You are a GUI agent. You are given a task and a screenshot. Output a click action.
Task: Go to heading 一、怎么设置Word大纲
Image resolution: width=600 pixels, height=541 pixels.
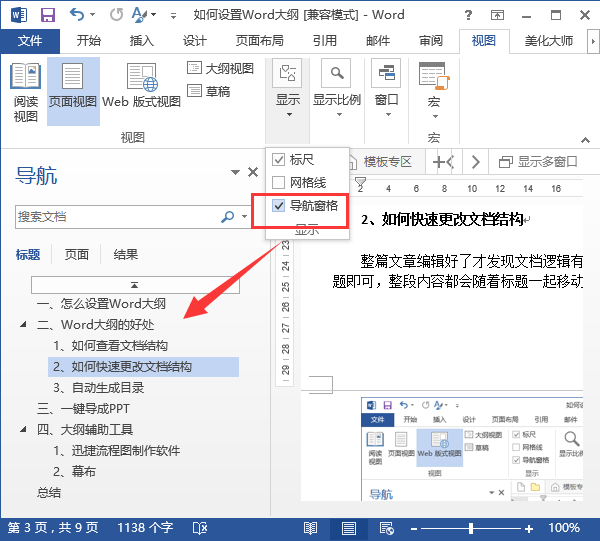[101, 304]
